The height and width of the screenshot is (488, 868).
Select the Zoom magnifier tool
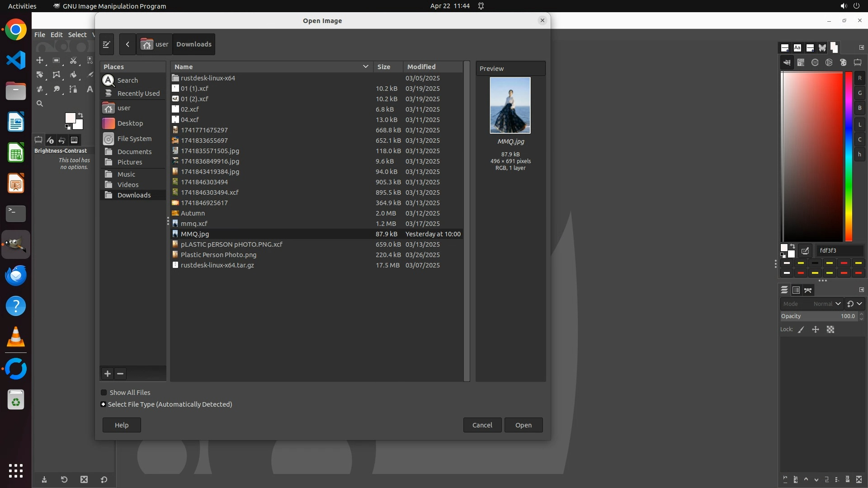point(40,104)
